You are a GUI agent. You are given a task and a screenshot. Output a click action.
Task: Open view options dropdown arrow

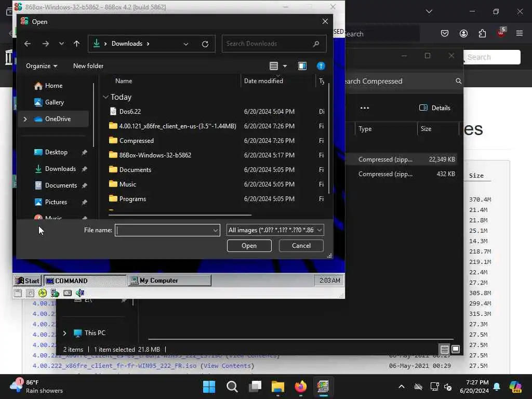285,66
